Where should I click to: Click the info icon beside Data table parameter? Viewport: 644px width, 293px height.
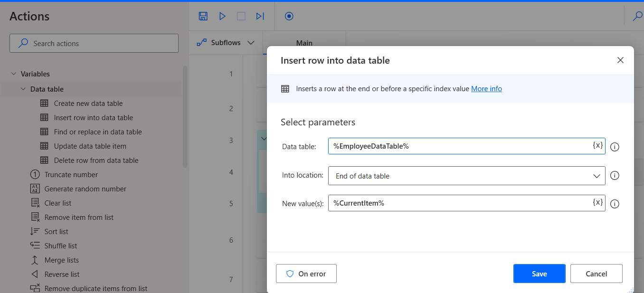pos(615,147)
